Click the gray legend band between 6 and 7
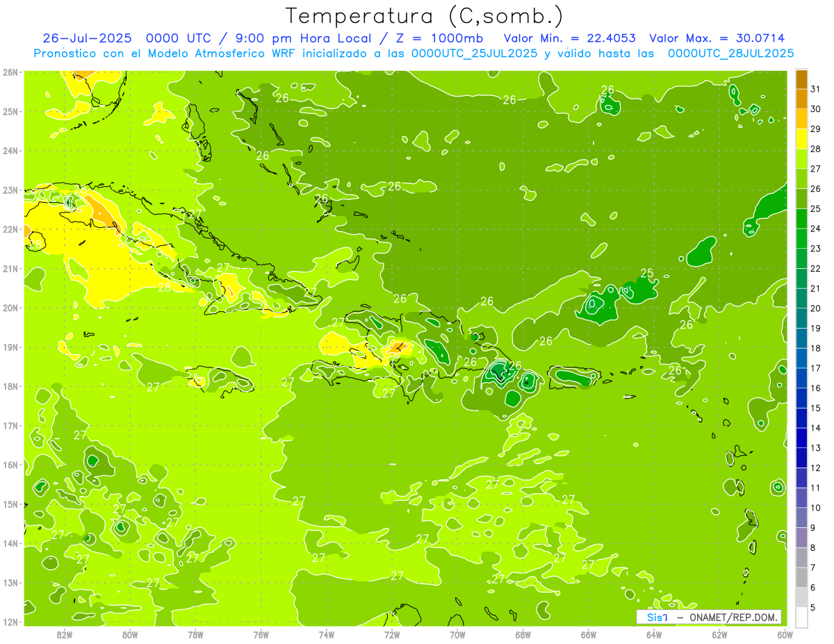This screenshot has height=644, width=834. [801, 577]
